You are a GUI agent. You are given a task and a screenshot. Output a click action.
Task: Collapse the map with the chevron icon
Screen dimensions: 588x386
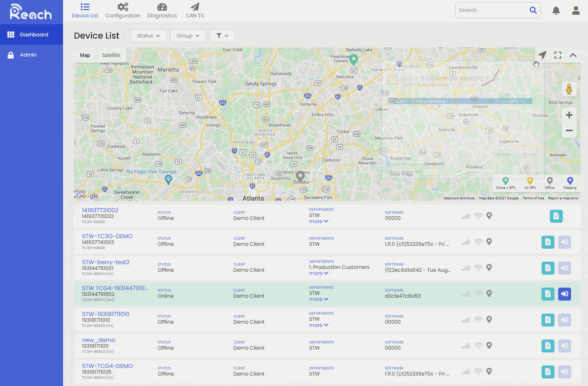point(573,55)
